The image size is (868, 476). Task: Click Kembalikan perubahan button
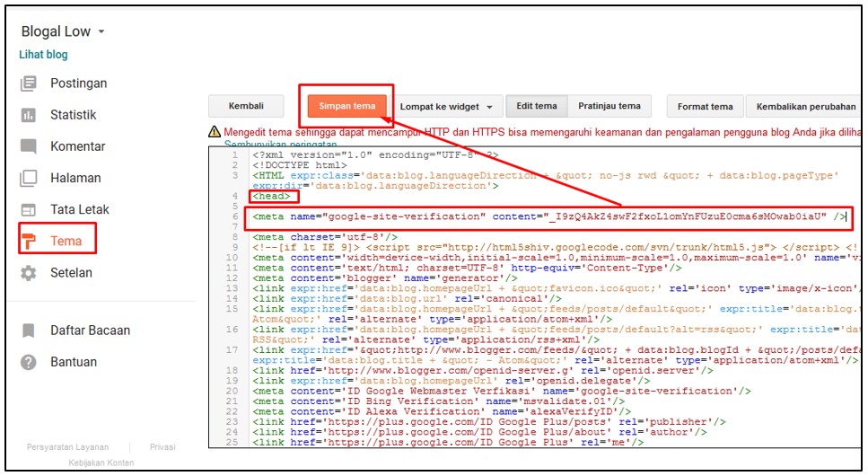point(805,106)
